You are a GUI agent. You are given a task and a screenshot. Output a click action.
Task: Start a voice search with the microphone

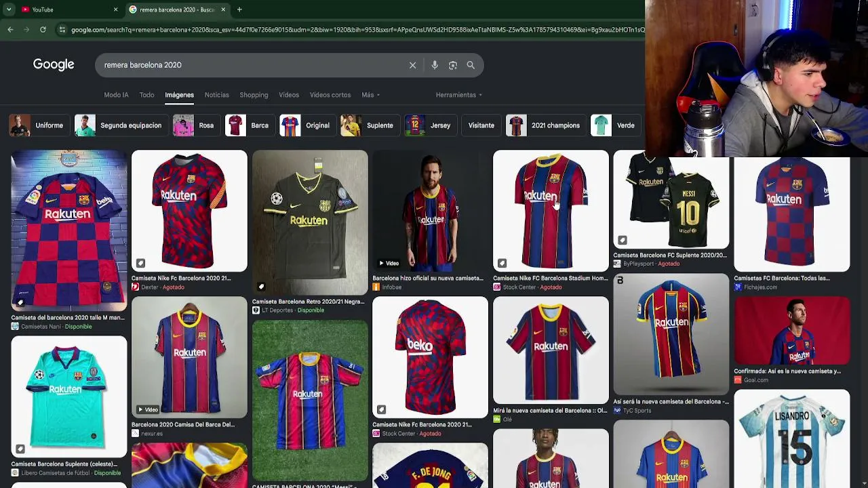435,65
